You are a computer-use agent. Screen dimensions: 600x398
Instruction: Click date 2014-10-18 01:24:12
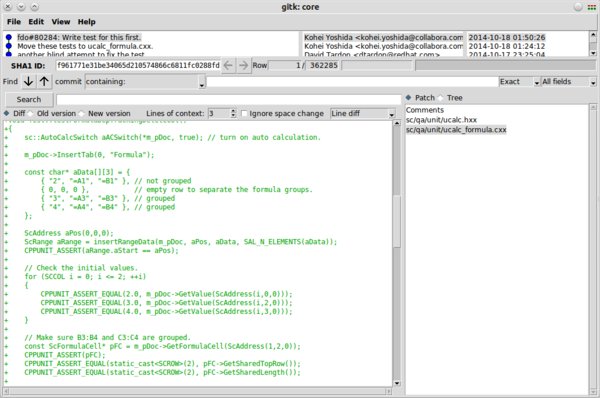click(x=507, y=46)
